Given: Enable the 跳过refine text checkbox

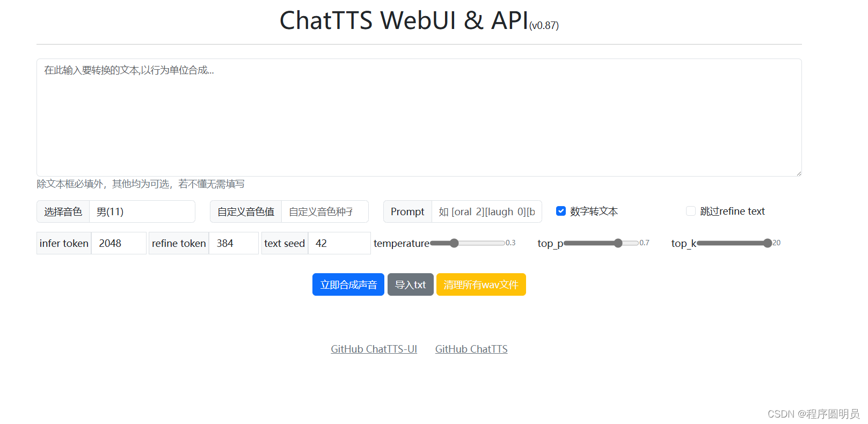Looking at the screenshot, I should point(691,211).
